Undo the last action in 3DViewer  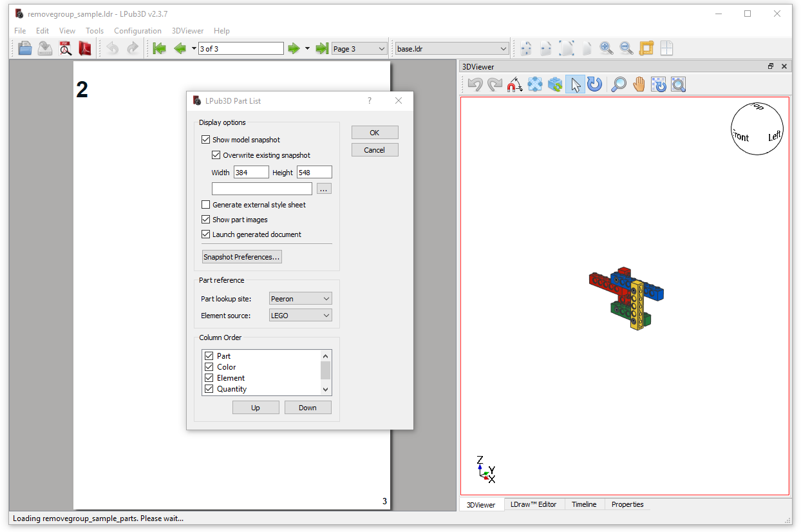point(475,84)
